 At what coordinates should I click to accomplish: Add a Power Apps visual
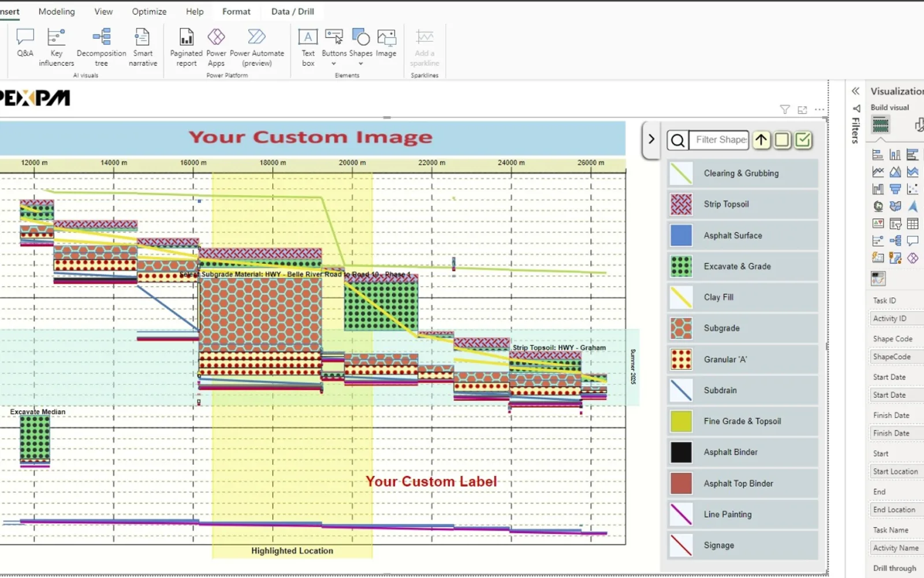point(216,47)
